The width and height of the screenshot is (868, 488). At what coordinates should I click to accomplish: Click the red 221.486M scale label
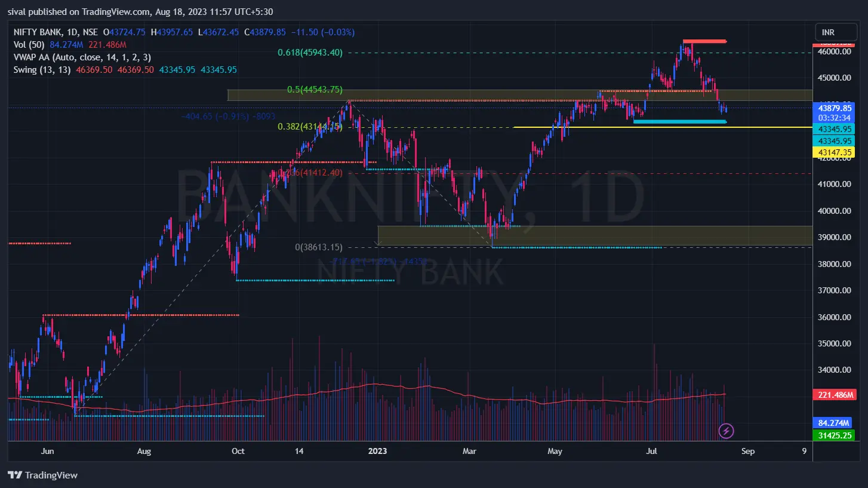834,395
